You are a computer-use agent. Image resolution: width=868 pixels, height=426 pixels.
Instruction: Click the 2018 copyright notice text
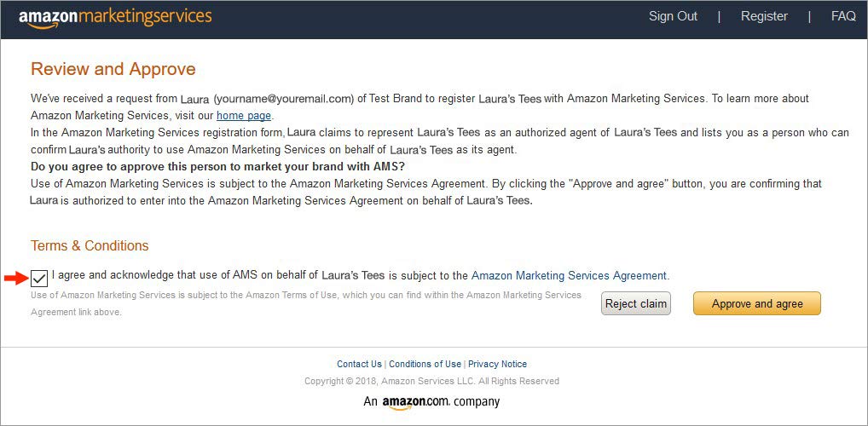pyautogui.click(x=431, y=381)
